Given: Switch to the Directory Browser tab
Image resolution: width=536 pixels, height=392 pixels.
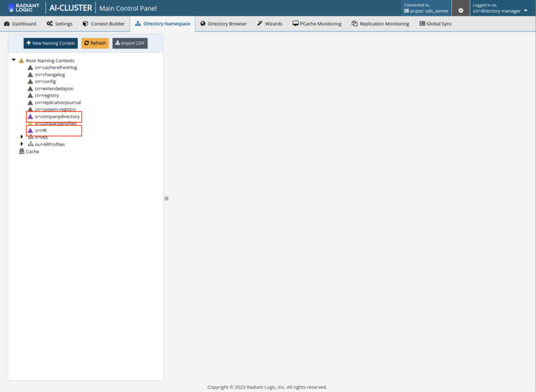Looking at the screenshot, I should click(224, 24).
